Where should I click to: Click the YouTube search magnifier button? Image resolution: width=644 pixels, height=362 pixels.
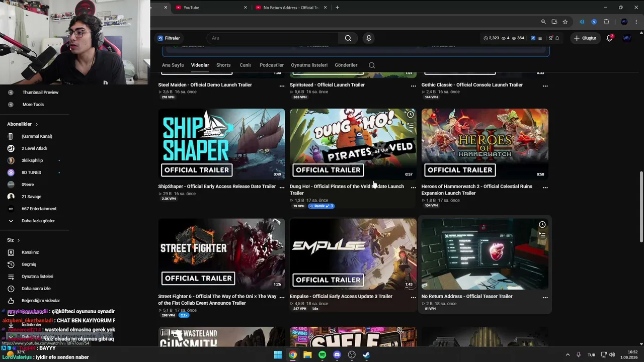tap(348, 38)
